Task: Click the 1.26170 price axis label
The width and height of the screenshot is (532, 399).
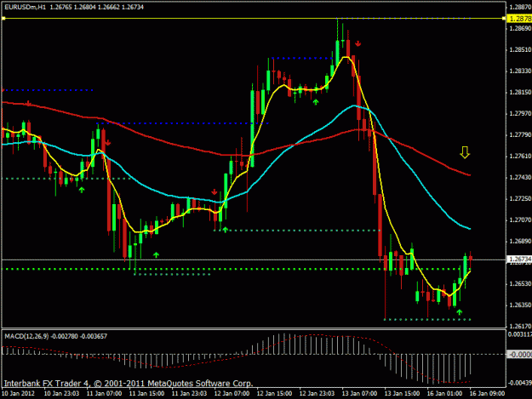Action: click(520, 326)
